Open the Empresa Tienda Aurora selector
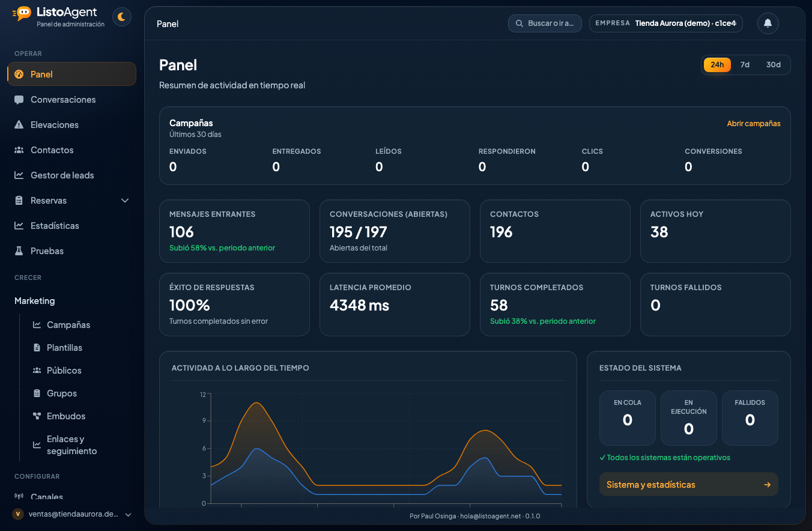This screenshot has width=812, height=531. 666,23
